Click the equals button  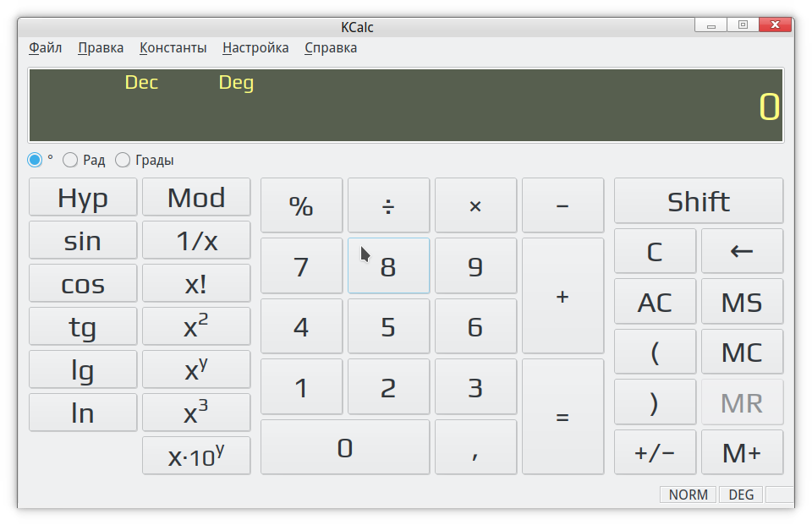pos(562,417)
